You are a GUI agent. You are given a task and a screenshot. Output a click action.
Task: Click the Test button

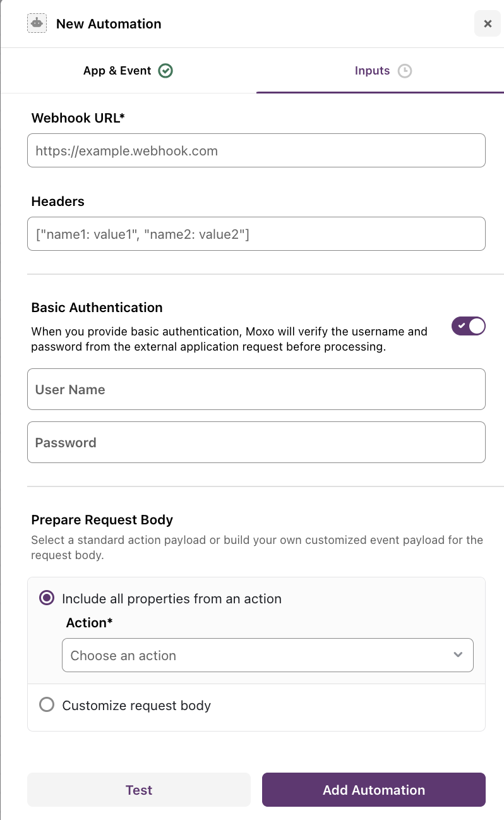[138, 790]
